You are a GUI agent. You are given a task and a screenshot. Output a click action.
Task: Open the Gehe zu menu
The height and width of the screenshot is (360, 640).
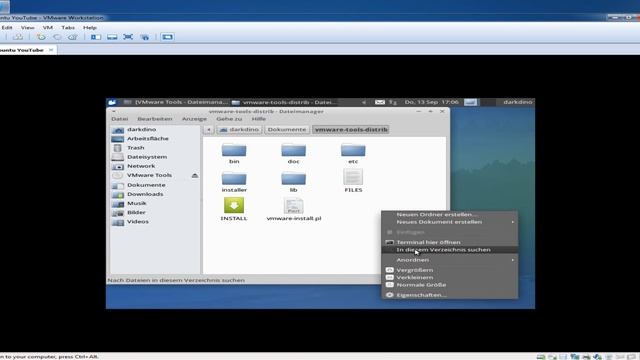click(229, 119)
